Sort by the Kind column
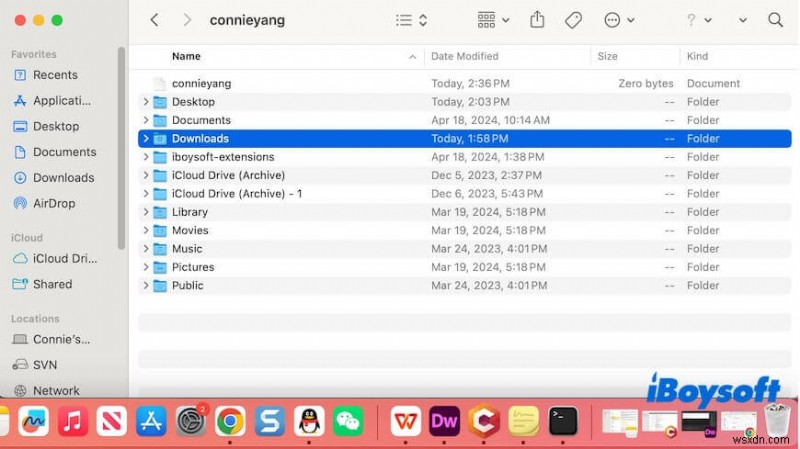 pos(697,56)
